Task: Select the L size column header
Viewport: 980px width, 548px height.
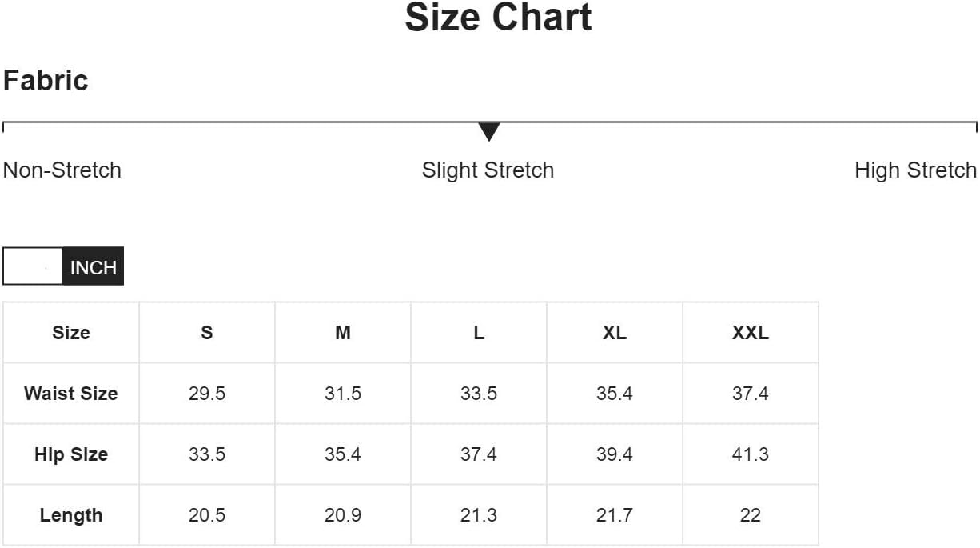Action: click(479, 333)
